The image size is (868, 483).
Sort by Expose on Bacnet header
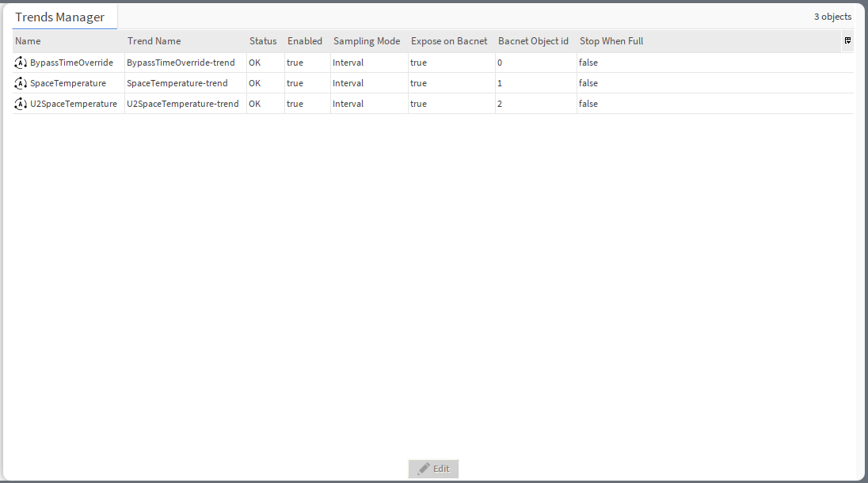point(449,41)
